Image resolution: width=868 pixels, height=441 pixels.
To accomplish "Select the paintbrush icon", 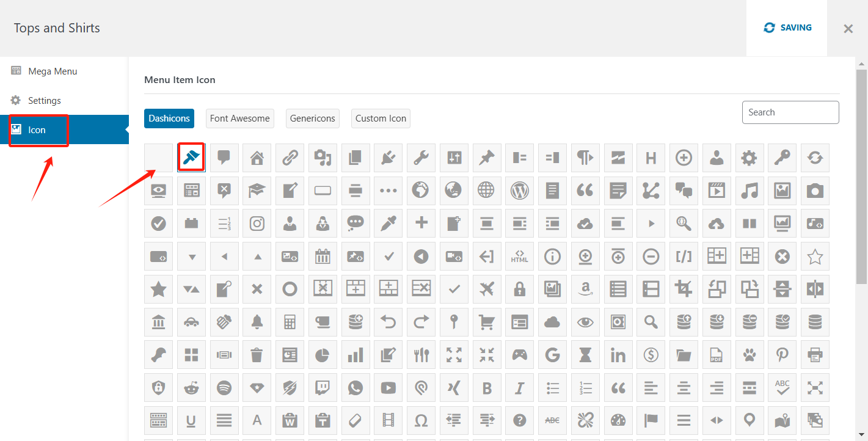I will coord(191,158).
